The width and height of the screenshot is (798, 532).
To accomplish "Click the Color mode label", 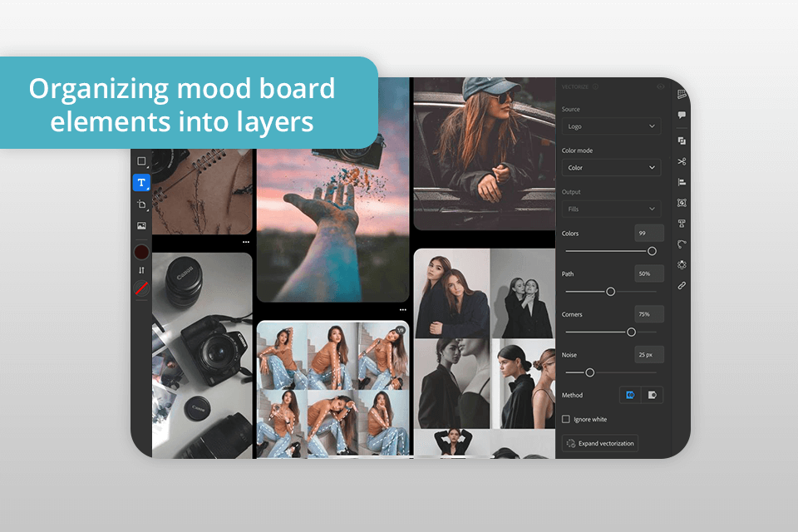I will point(577,150).
